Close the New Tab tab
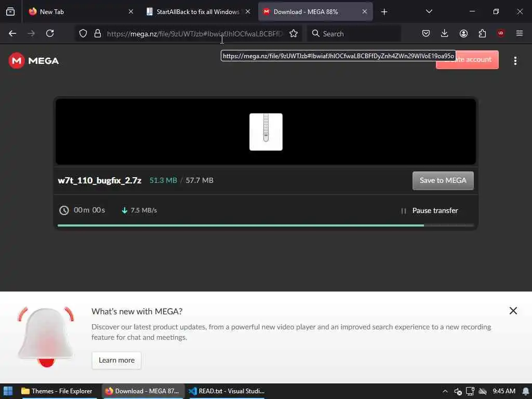Viewport: 532px width, 399px height. (x=131, y=11)
